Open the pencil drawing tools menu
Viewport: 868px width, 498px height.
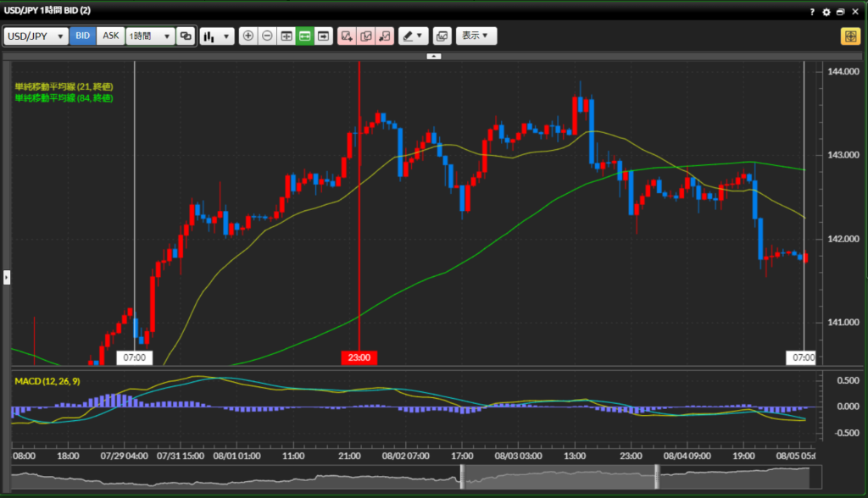click(x=413, y=36)
